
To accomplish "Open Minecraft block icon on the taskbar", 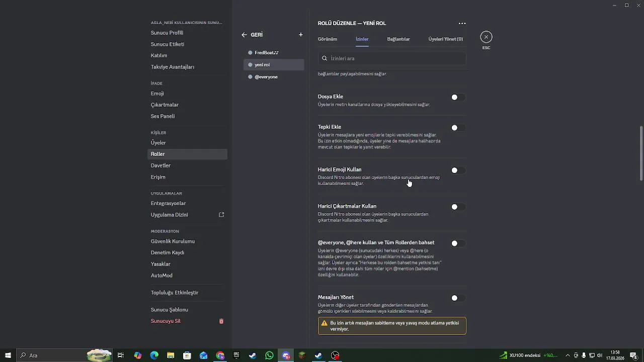I will (x=302, y=355).
